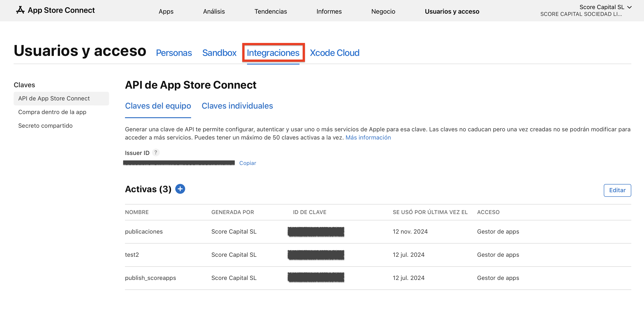
Task: Click Score Capital SL in publish_scoreapps row
Action: pyautogui.click(x=234, y=278)
